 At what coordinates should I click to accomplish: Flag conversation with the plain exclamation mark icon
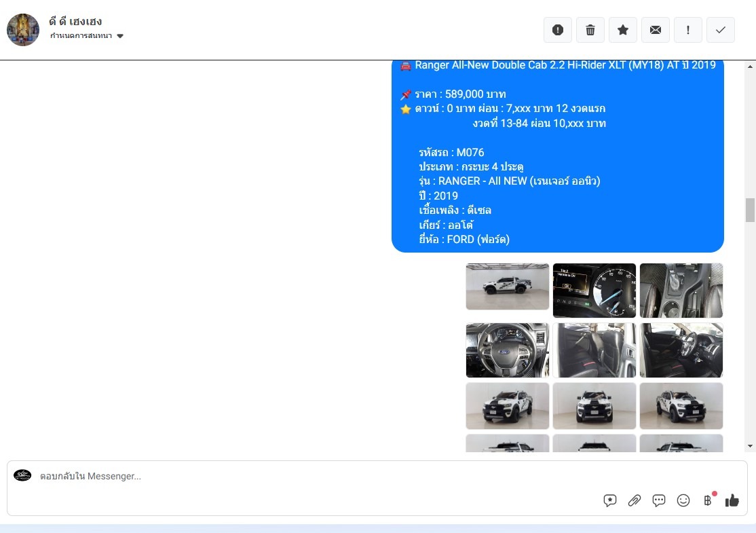688,30
